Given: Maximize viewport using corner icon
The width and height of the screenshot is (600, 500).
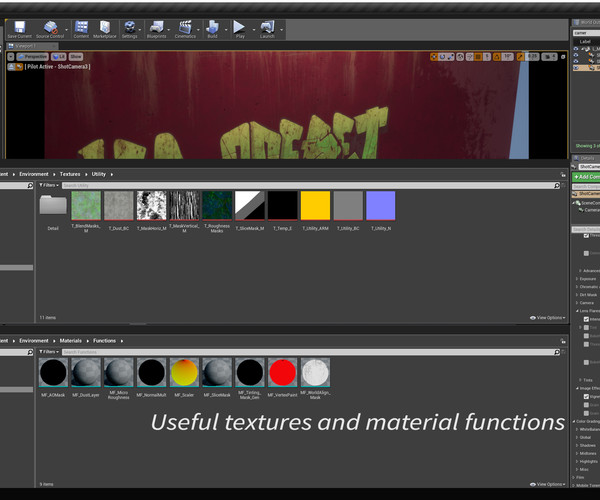Looking at the screenshot, I should coord(563,57).
